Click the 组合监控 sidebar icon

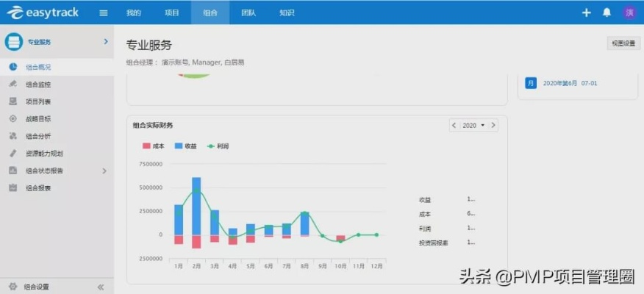13,85
